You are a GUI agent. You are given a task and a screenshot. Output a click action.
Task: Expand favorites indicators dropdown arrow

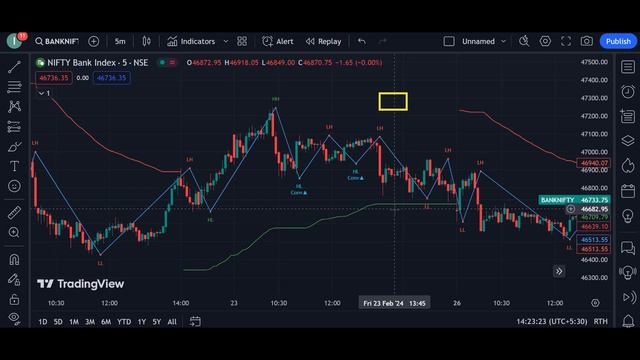226,41
